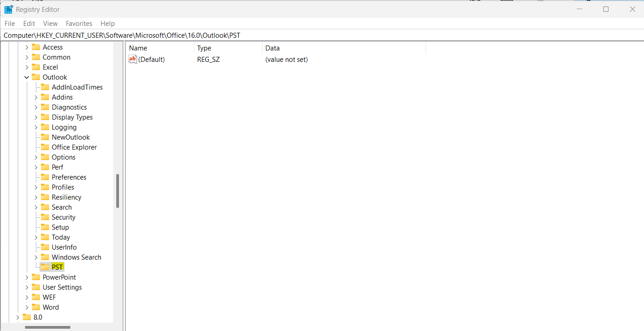
Task: Click the Security folder icon
Action: (x=45, y=217)
